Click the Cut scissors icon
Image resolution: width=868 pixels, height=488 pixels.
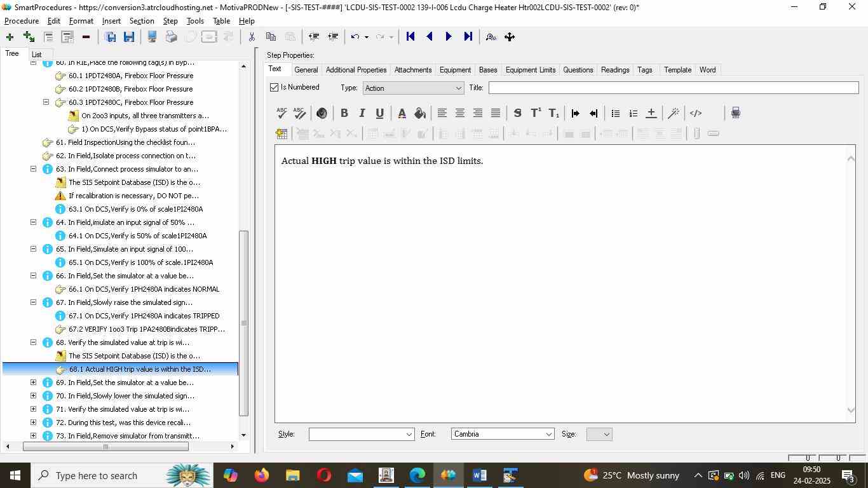252,37
